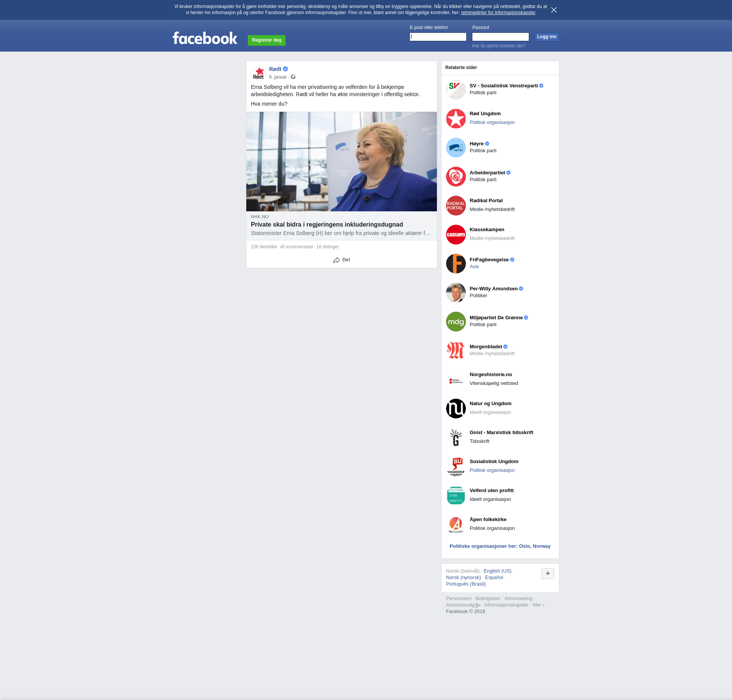Click the Per-Willy Amundsen profile photo

pos(456,293)
